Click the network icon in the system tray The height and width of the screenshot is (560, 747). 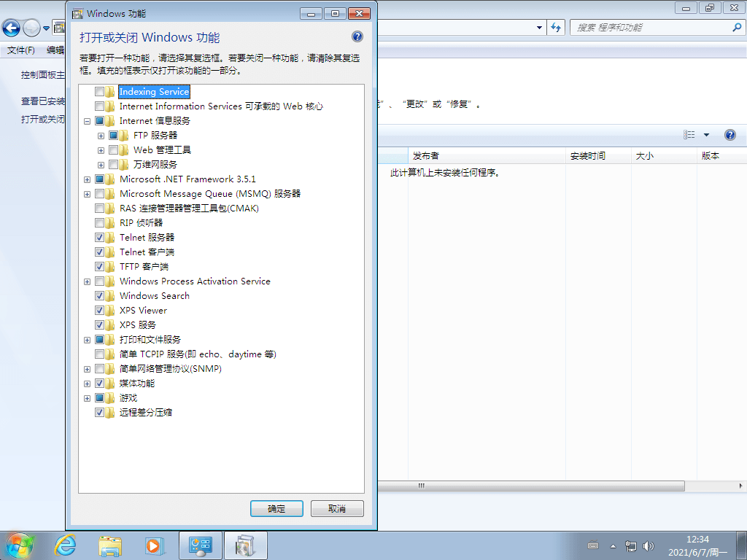(x=630, y=545)
